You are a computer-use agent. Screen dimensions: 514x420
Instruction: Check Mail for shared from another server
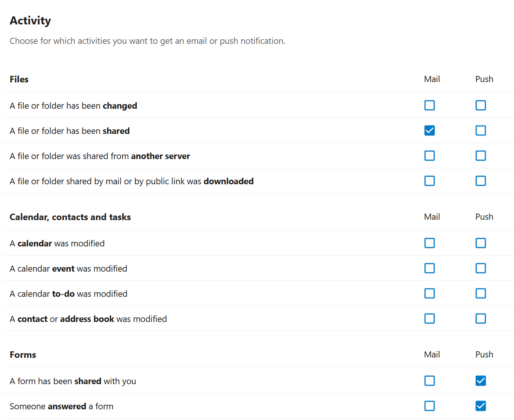tap(430, 156)
